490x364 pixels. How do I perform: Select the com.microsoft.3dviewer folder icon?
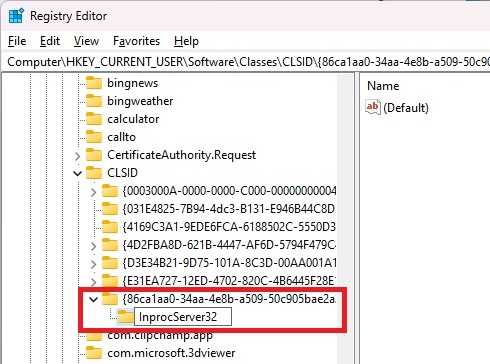pyautogui.click(x=94, y=353)
